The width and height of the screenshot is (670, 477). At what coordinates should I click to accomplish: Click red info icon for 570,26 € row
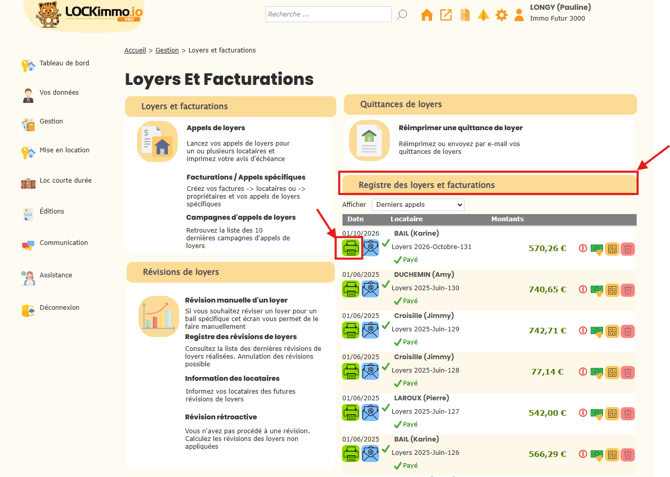pyautogui.click(x=582, y=248)
